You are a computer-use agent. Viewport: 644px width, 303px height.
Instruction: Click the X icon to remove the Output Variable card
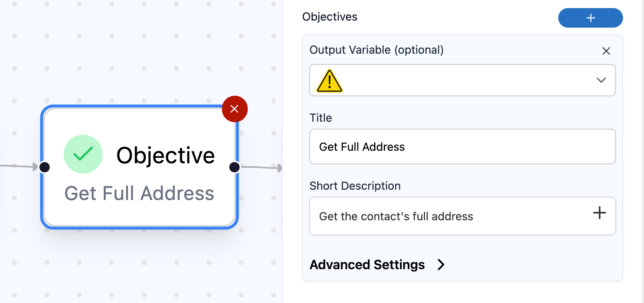click(x=606, y=51)
